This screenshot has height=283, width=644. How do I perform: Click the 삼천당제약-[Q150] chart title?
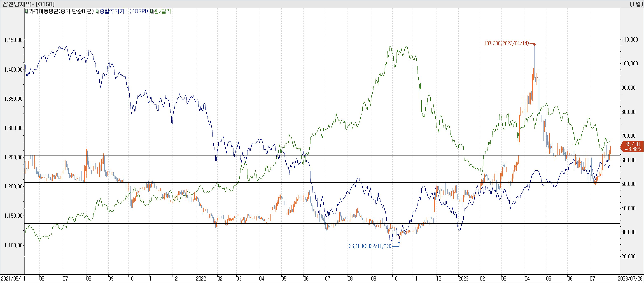coord(28,4)
